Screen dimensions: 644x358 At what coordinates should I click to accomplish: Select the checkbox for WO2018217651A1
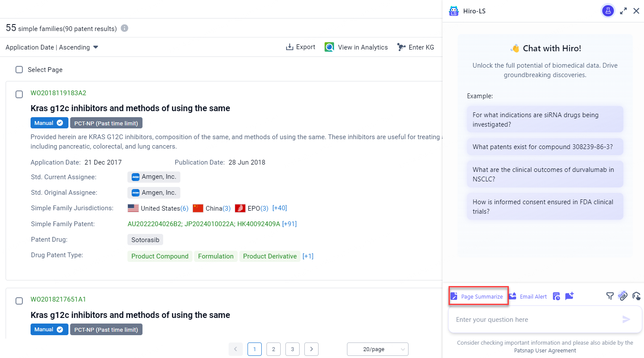19,301
